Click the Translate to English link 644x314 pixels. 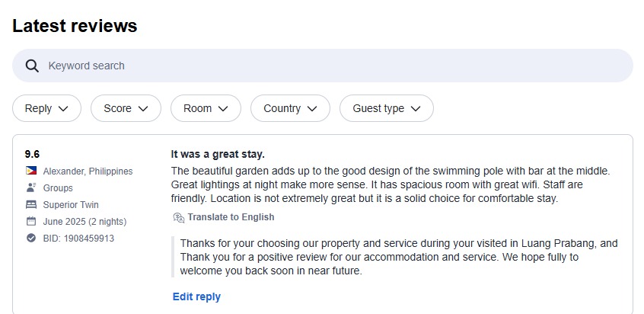pos(231,217)
